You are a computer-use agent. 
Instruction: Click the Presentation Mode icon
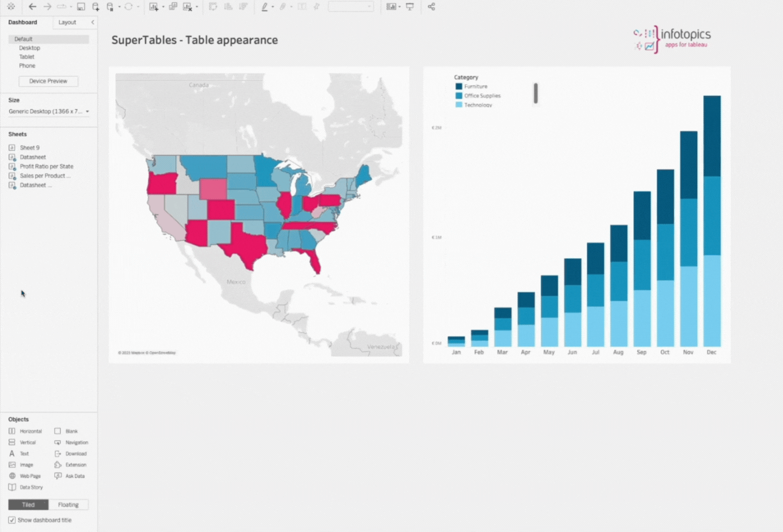[410, 6]
